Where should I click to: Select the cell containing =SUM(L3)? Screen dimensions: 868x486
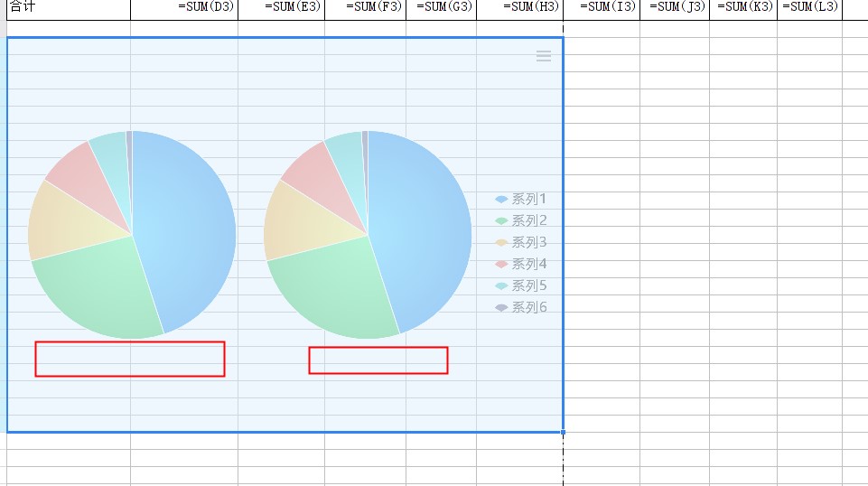(810, 10)
